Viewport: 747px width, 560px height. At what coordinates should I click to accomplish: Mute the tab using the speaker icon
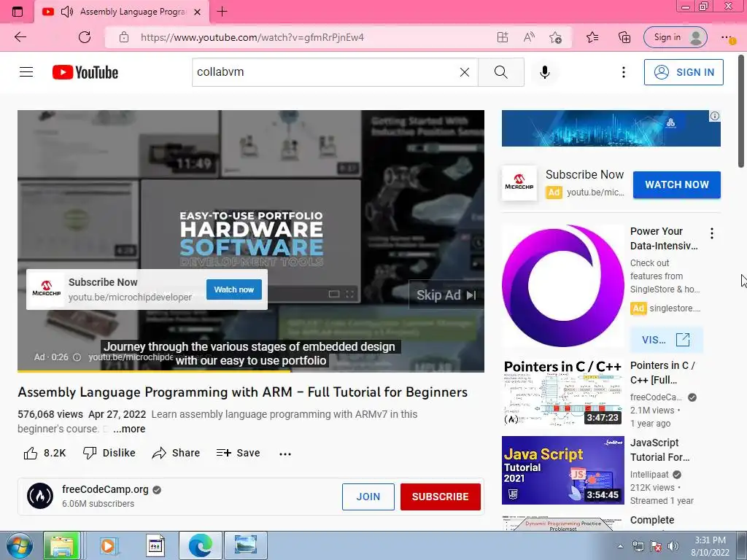pyautogui.click(x=67, y=12)
